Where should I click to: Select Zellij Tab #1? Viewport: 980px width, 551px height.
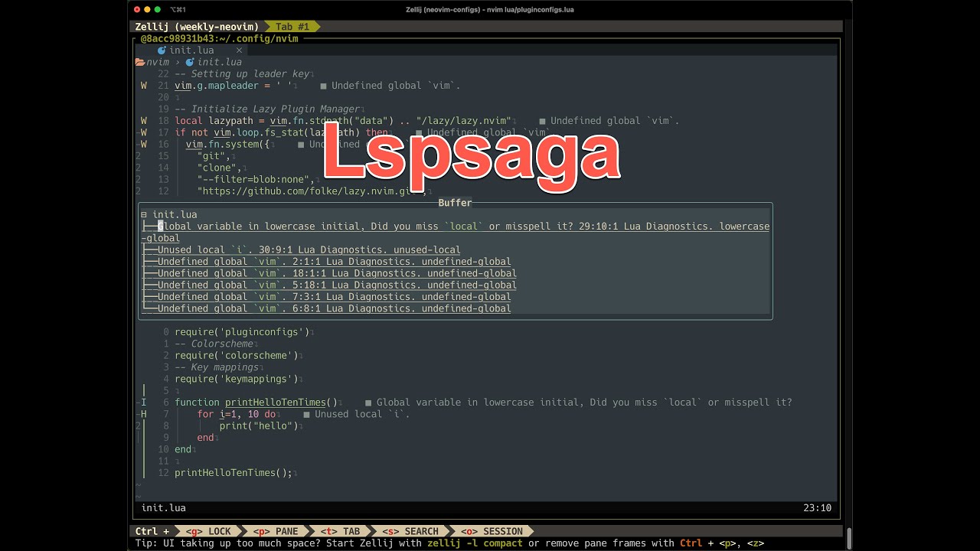[x=292, y=27]
